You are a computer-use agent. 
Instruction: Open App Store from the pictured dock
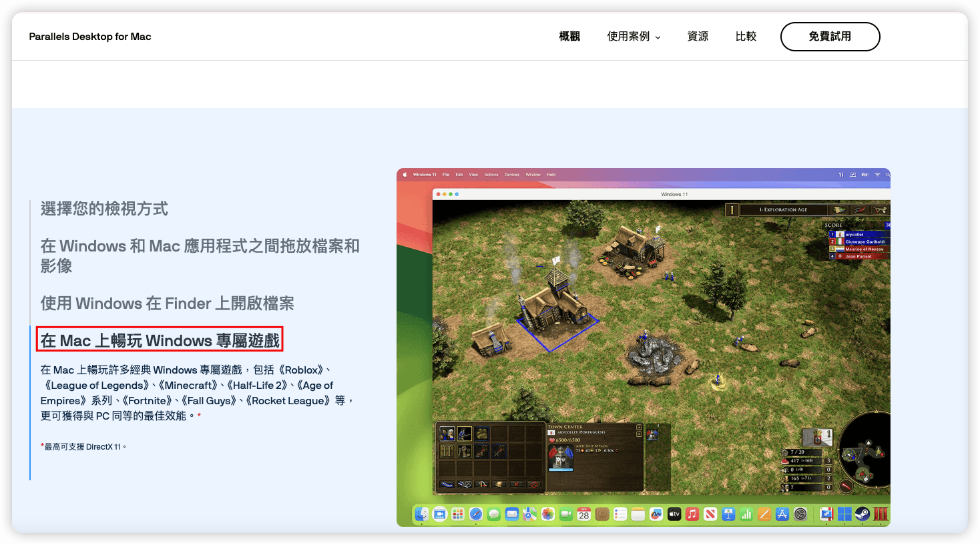782,514
